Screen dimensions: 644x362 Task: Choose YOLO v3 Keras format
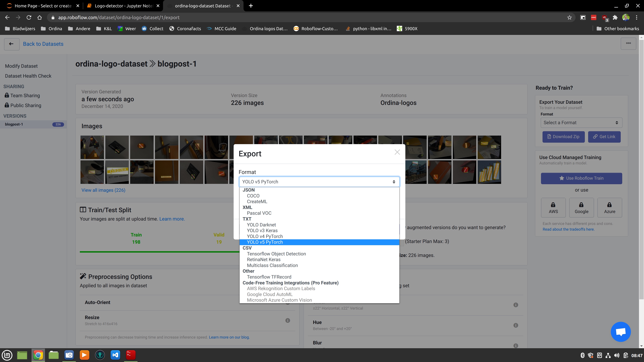click(x=319, y=231)
